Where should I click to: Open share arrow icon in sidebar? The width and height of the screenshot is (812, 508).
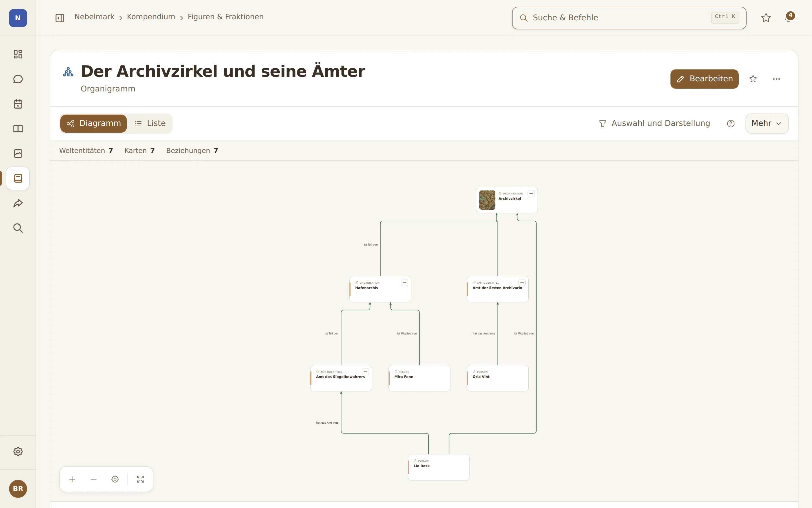click(18, 203)
